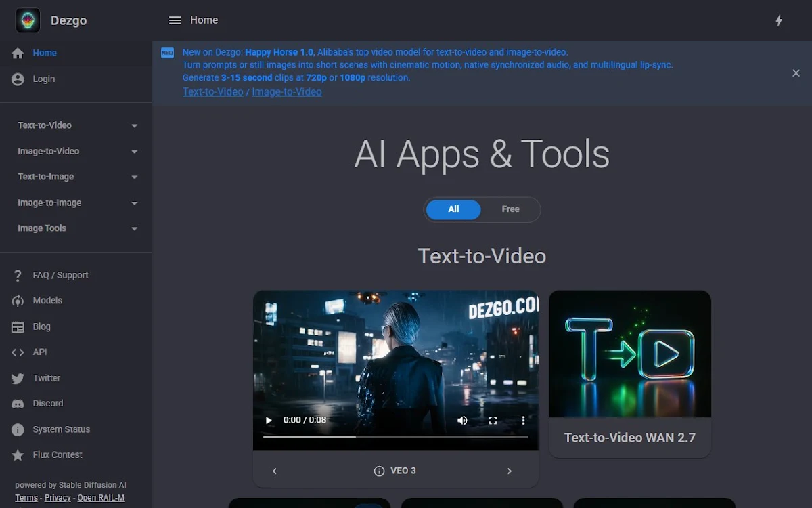Click the Blog icon in sidebar
This screenshot has height=508, width=812.
18,326
